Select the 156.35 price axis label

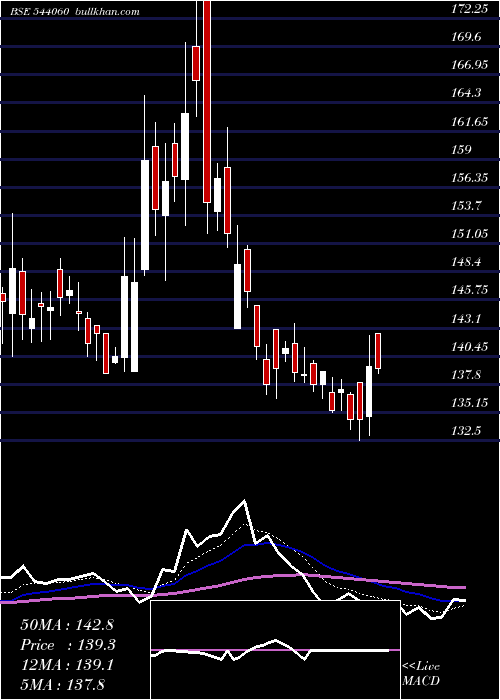click(x=469, y=178)
